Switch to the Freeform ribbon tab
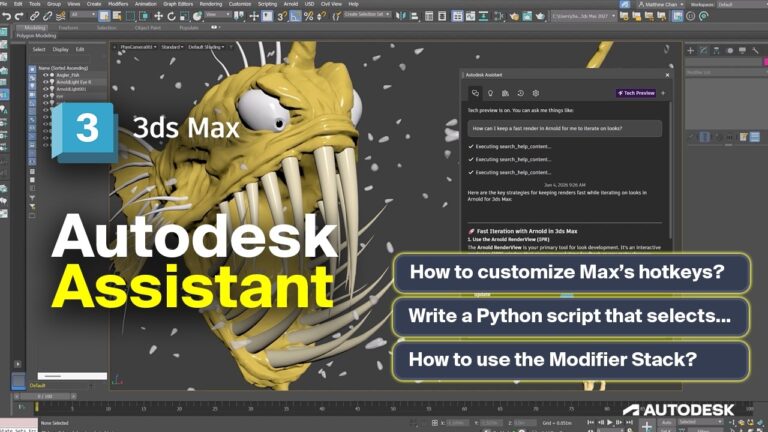768x432 pixels. 68,28
